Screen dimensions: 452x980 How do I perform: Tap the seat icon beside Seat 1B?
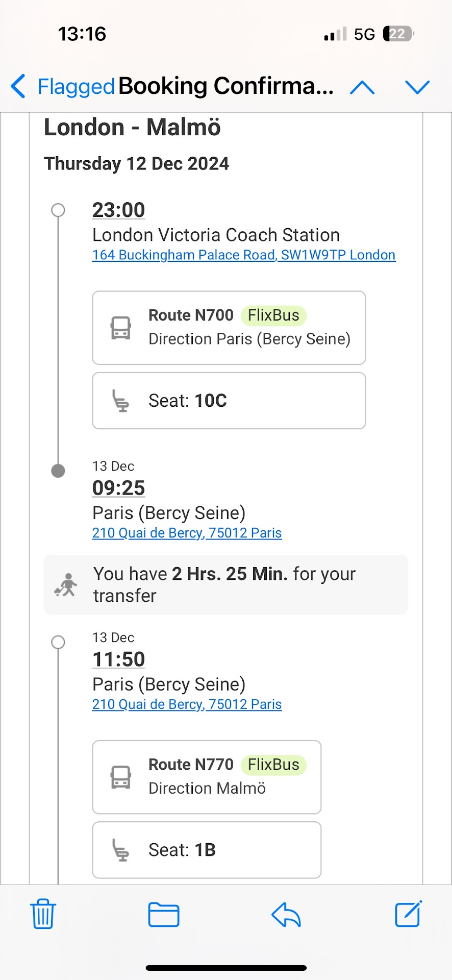coord(121,850)
